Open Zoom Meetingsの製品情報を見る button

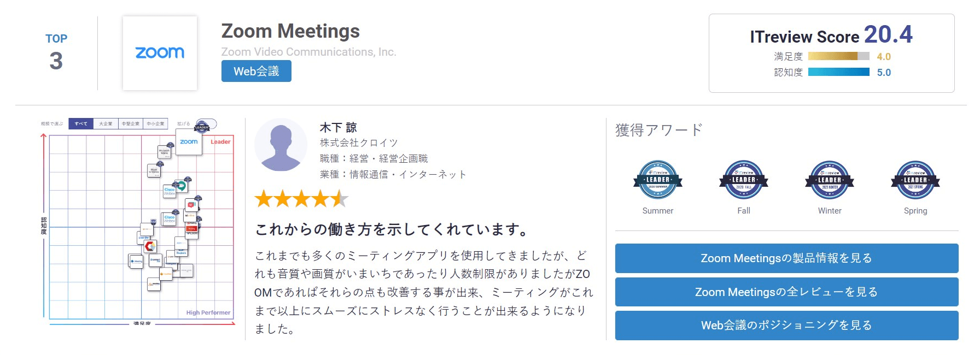point(786,258)
